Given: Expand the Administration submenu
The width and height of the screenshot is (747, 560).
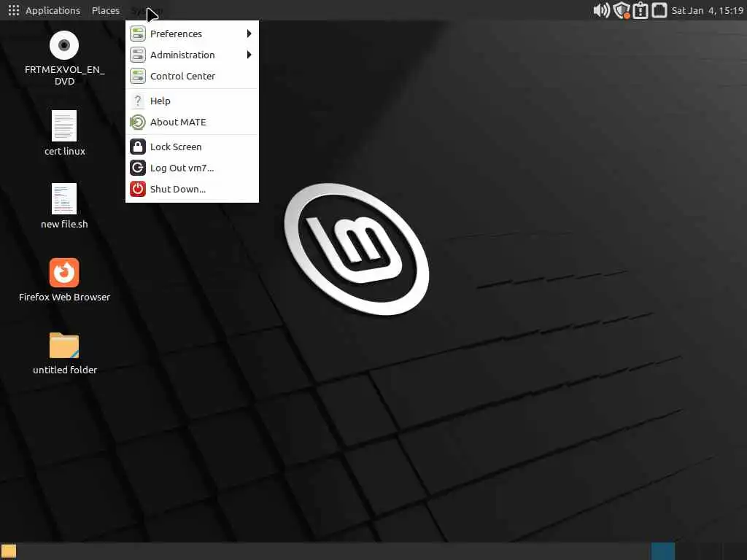Looking at the screenshot, I should pyautogui.click(x=192, y=55).
